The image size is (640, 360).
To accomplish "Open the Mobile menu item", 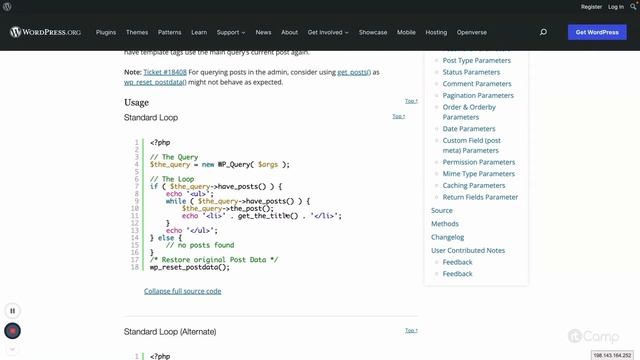I will point(406,32).
